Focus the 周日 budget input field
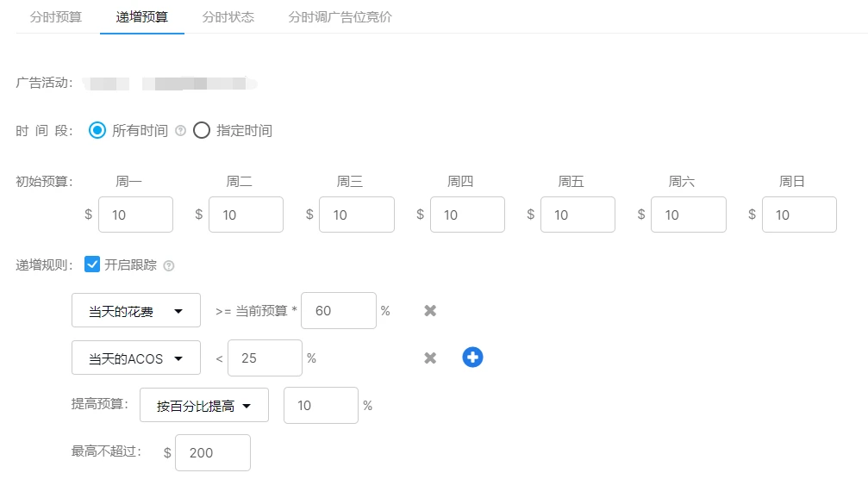This screenshot has height=479, width=868. tap(799, 215)
